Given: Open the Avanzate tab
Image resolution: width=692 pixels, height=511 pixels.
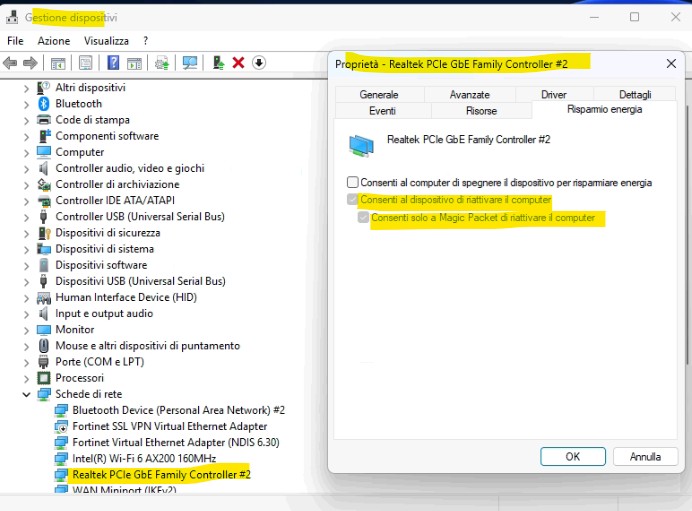Looking at the screenshot, I should pyautogui.click(x=469, y=94).
